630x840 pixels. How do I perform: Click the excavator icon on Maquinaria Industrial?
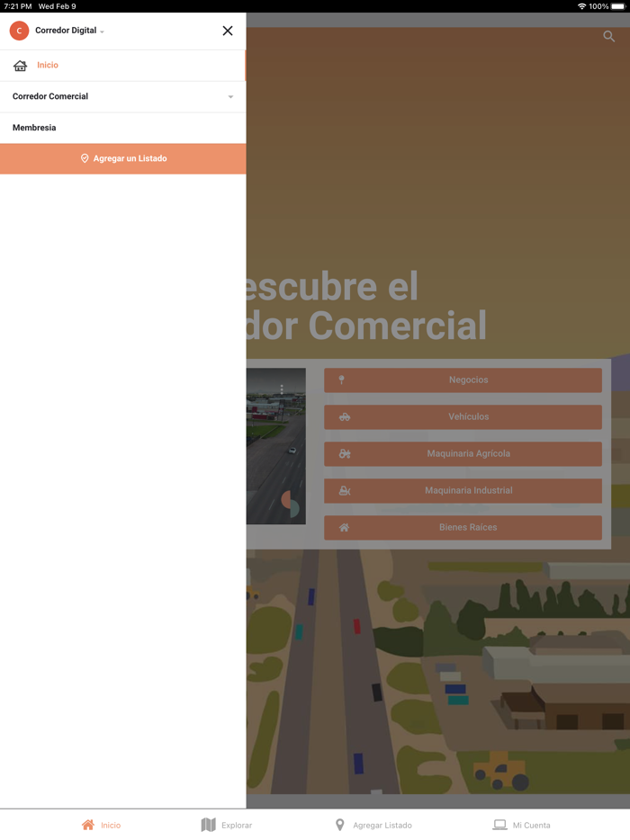click(x=345, y=491)
